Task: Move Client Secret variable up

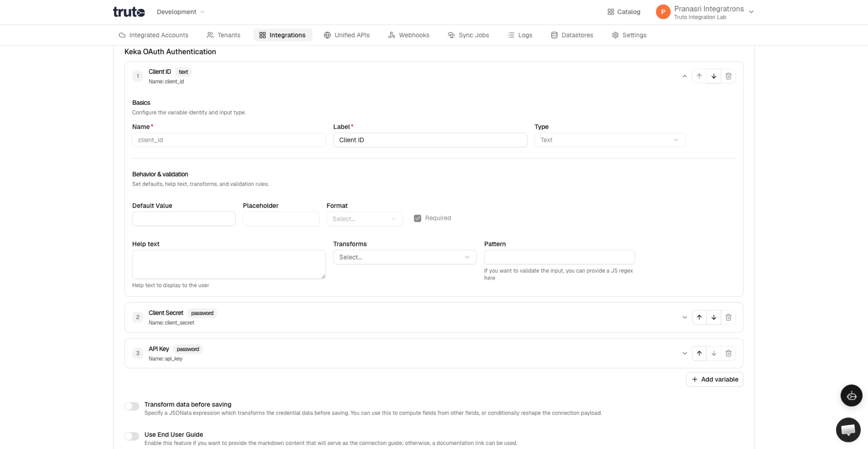Action: (699, 317)
